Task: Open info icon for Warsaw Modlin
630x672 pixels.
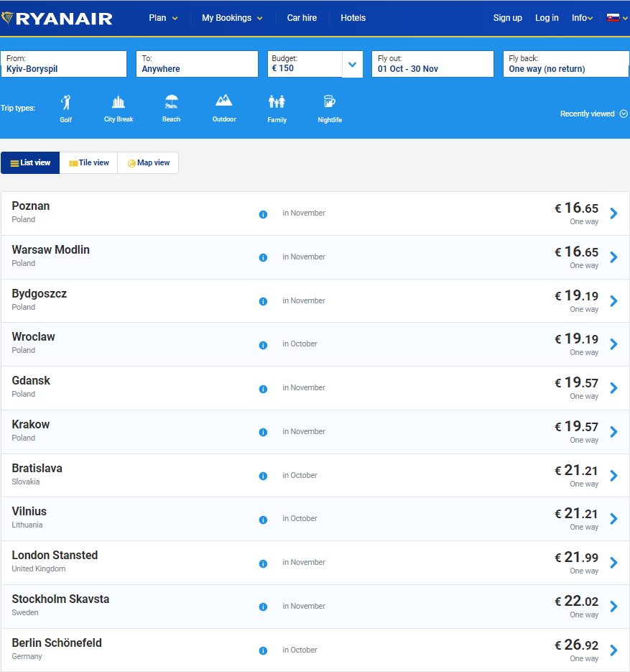Action: click(264, 257)
